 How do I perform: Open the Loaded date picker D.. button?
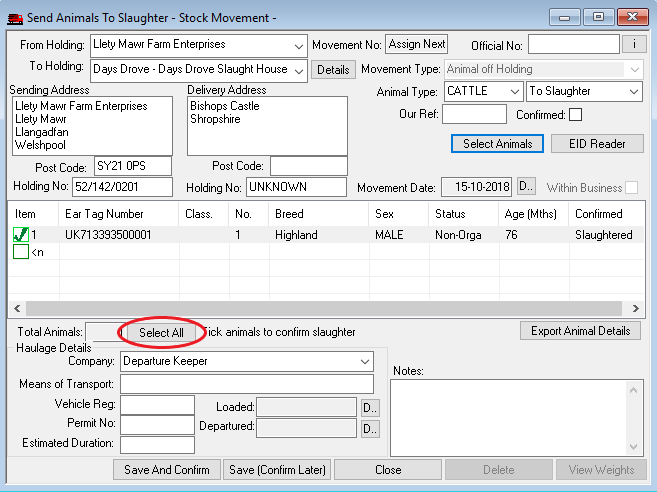(x=370, y=407)
